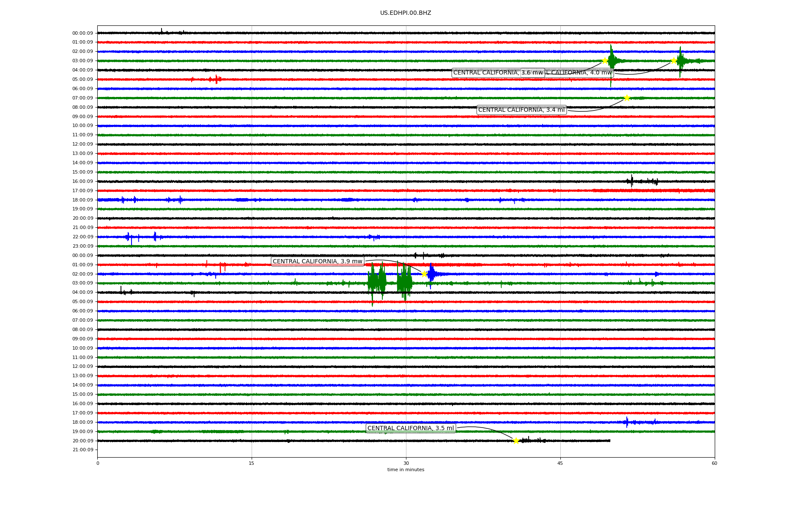The image size is (812, 508).
Task: Click the yellow star for the 3.5 ml event
Action: 516,441
